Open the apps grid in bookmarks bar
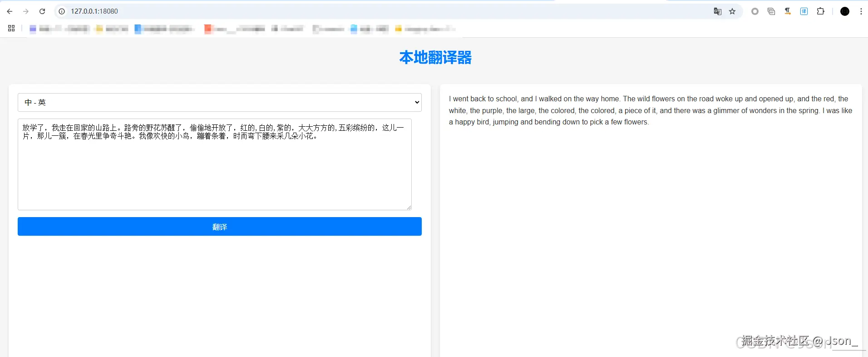 click(x=12, y=29)
